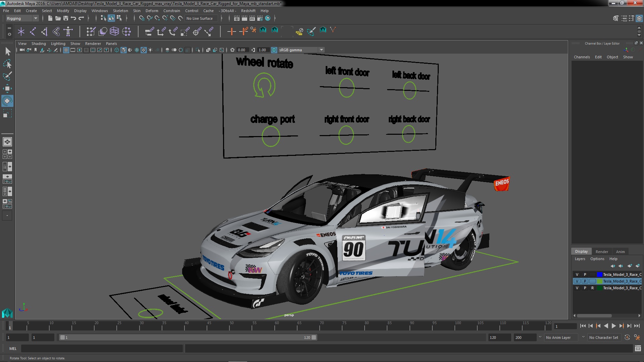This screenshot has height=362, width=644.
Task: Select the Rotate tool in the toolbox
Action: (x=7, y=101)
